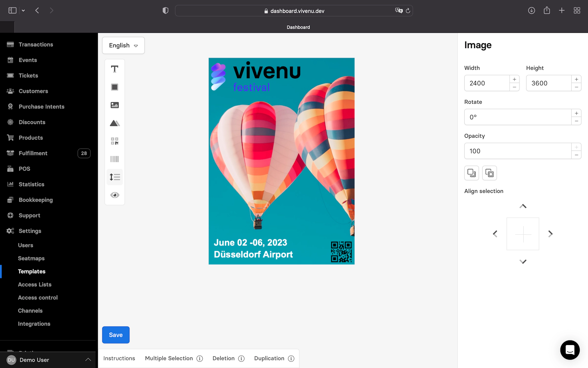Align selection to the right arrow
The height and width of the screenshot is (368, 588).
[550, 234]
